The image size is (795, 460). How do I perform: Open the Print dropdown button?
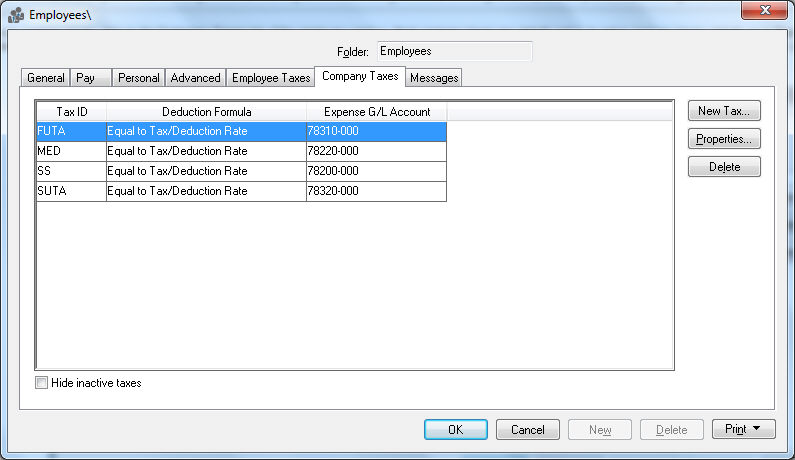[743, 430]
